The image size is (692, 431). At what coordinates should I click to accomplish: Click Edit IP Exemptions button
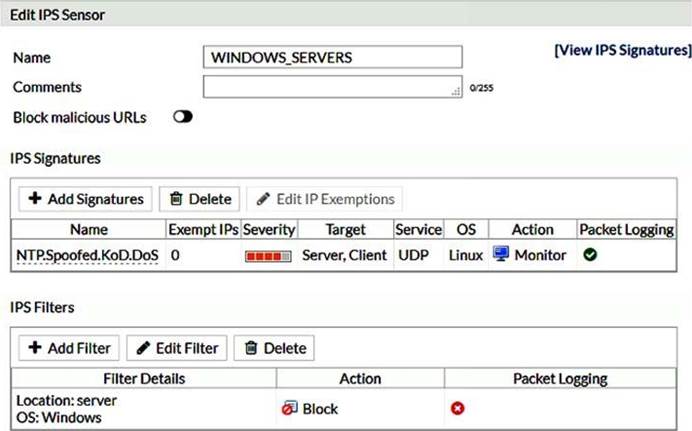point(325,199)
